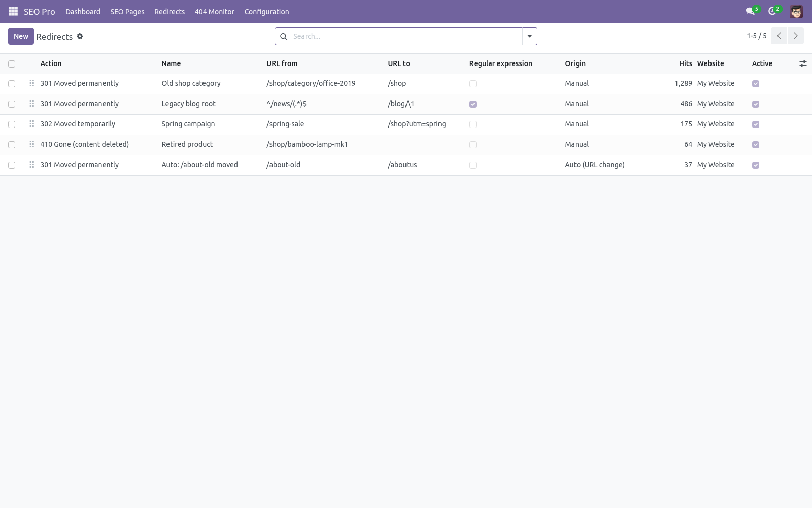Click the /shop?utm=spring URL to cell
Screen dimensions: 812x508
tap(417, 124)
